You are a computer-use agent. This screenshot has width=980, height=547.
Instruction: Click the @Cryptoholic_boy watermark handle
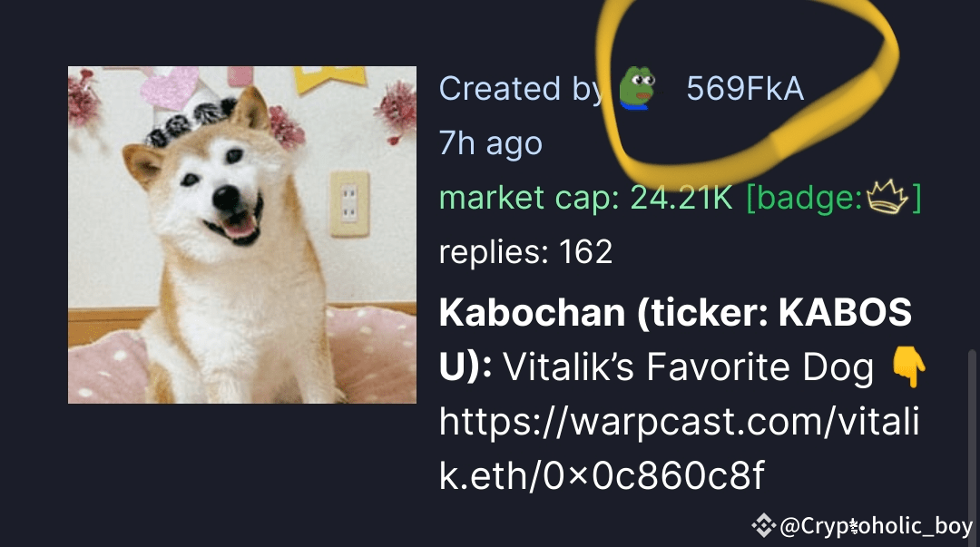[877, 526]
